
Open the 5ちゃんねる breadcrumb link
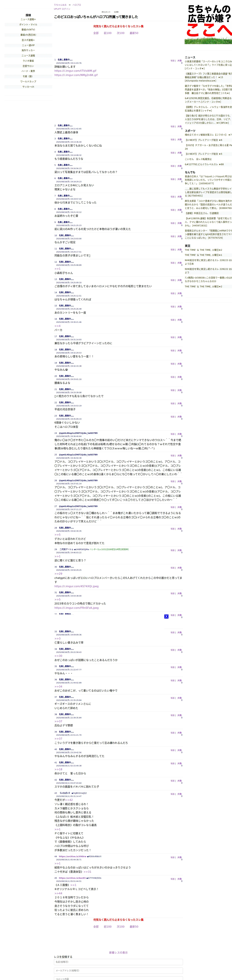pyautogui.click(x=60, y=5)
